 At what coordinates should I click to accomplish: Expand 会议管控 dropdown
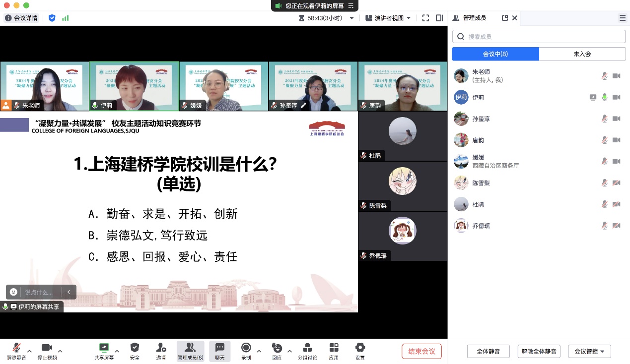click(589, 352)
